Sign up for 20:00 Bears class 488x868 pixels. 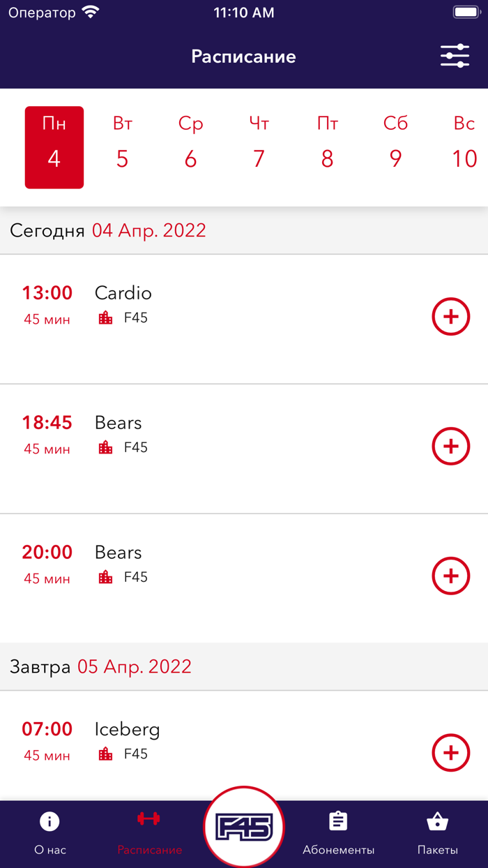451,576
